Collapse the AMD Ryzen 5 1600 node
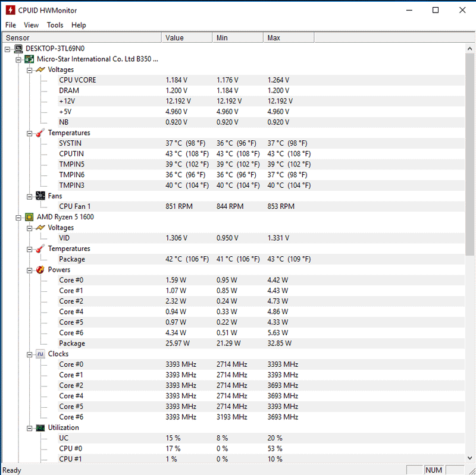 coord(18,218)
